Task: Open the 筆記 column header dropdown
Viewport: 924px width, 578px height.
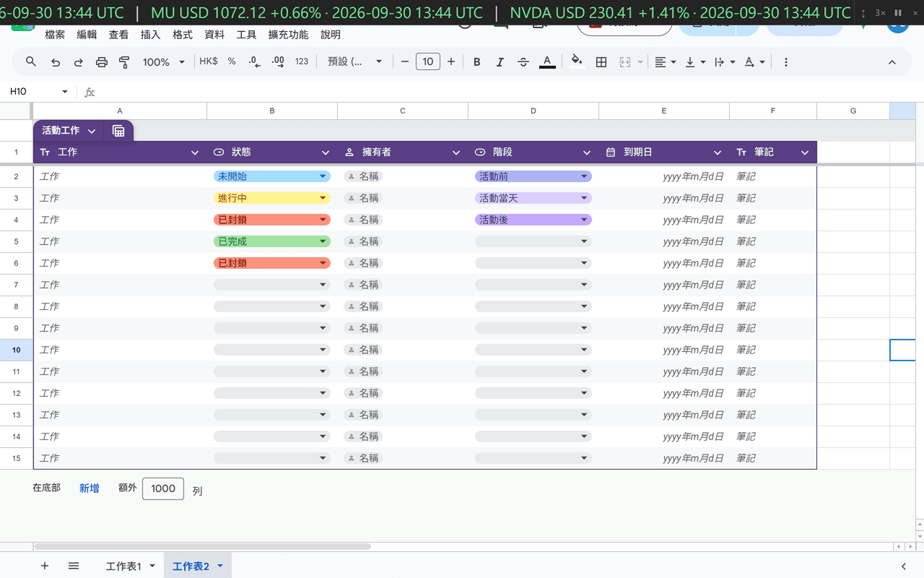Action: (805, 152)
